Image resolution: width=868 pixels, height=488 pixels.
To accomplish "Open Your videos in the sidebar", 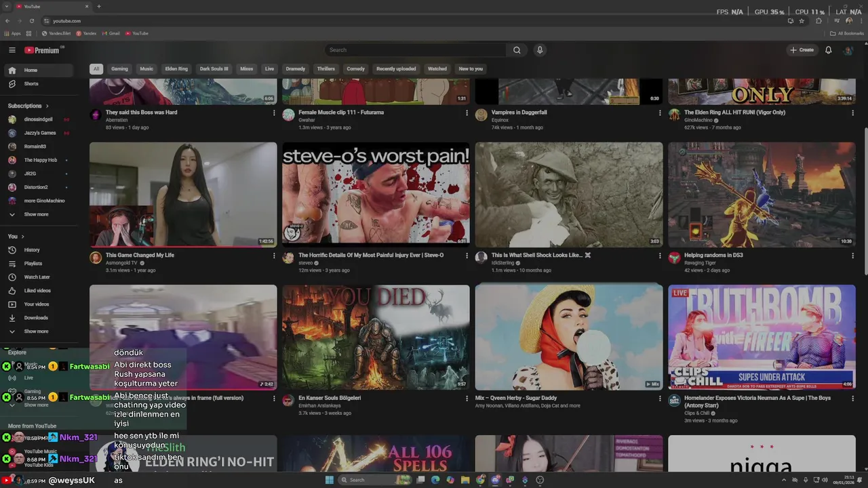I will point(37,304).
